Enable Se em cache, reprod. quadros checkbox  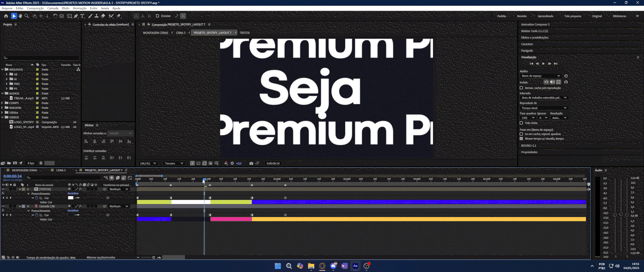tap(521, 134)
